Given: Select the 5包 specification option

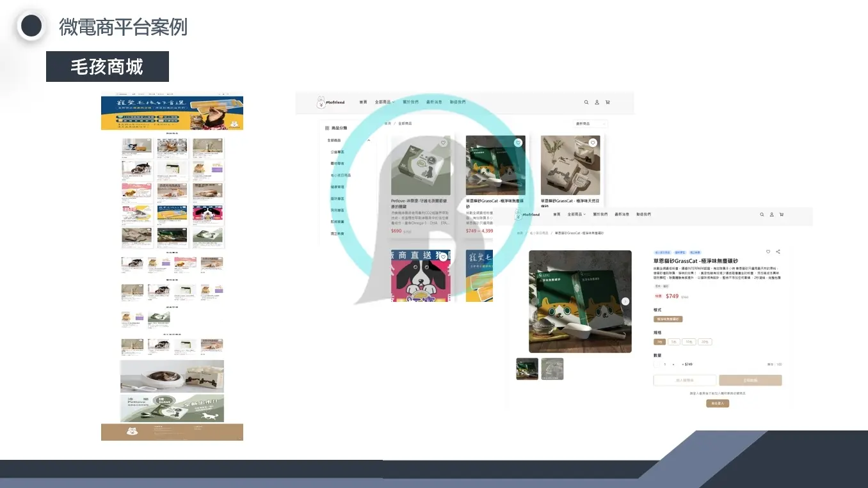Looking at the screenshot, I should 674,342.
